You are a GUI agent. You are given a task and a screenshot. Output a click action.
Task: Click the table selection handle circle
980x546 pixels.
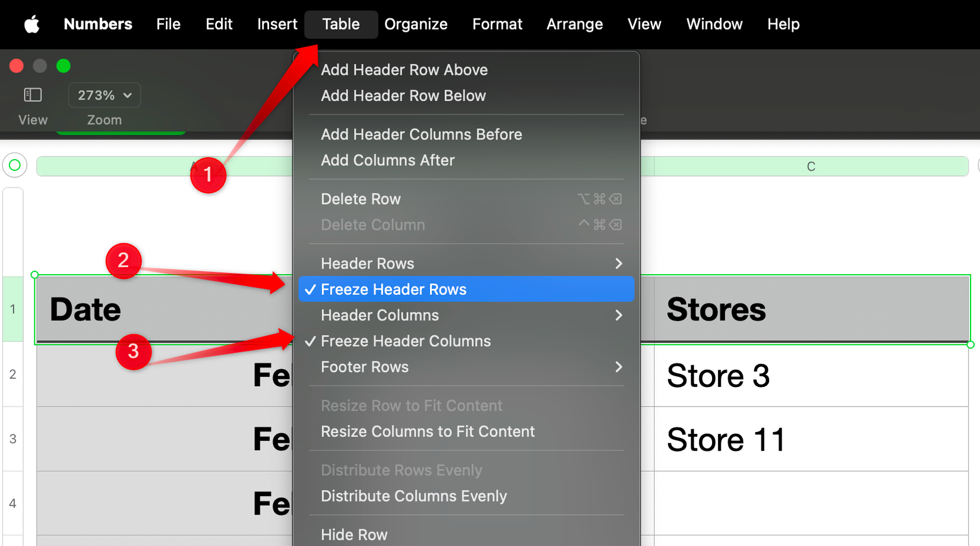[14, 166]
